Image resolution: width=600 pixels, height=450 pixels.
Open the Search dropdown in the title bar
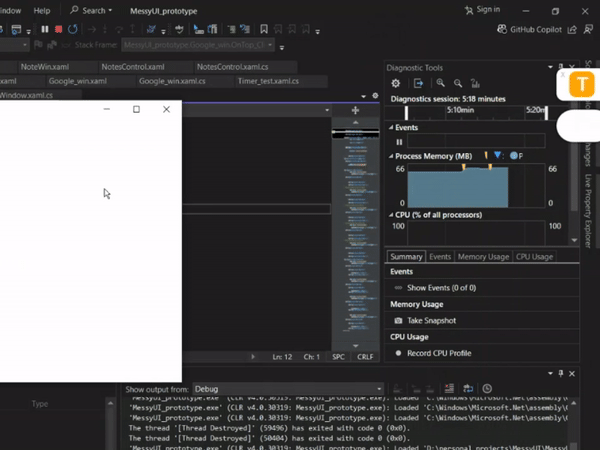coord(91,11)
